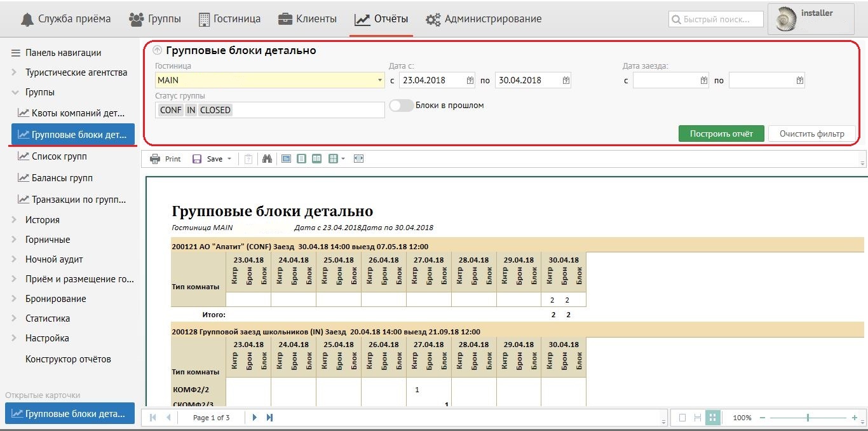Click the binoculars Find icon

267,159
